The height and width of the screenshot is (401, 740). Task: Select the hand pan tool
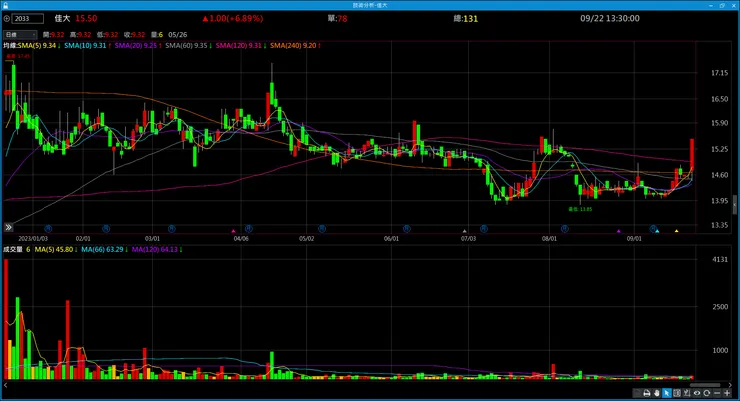tap(657, 393)
